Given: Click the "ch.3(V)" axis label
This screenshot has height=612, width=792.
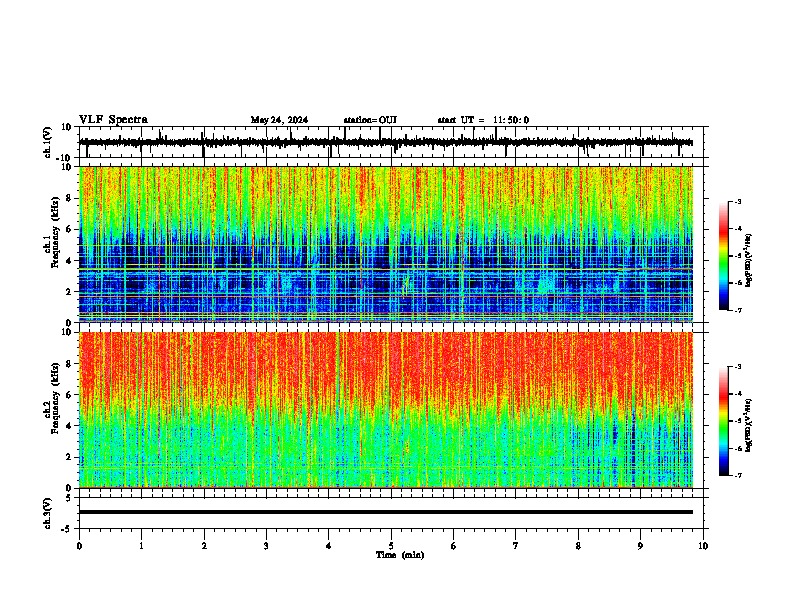Looking at the screenshot, I should (x=48, y=513).
